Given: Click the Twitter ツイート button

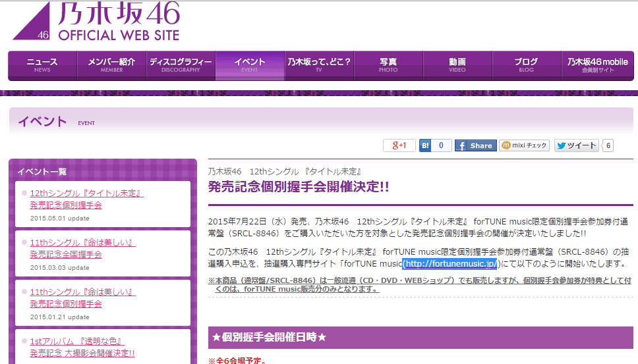Looking at the screenshot, I should (x=577, y=145).
